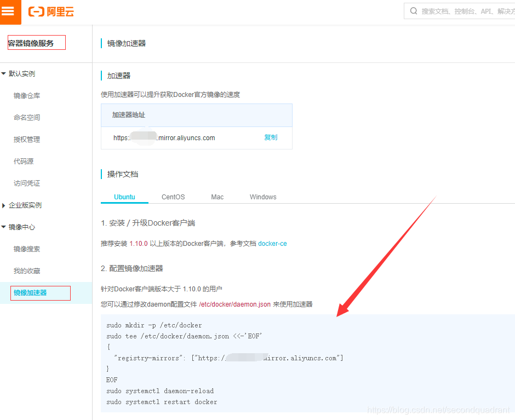Viewport: 515px width, 420px height.
Task: Open the docker-ce reference link
Action: click(273, 244)
